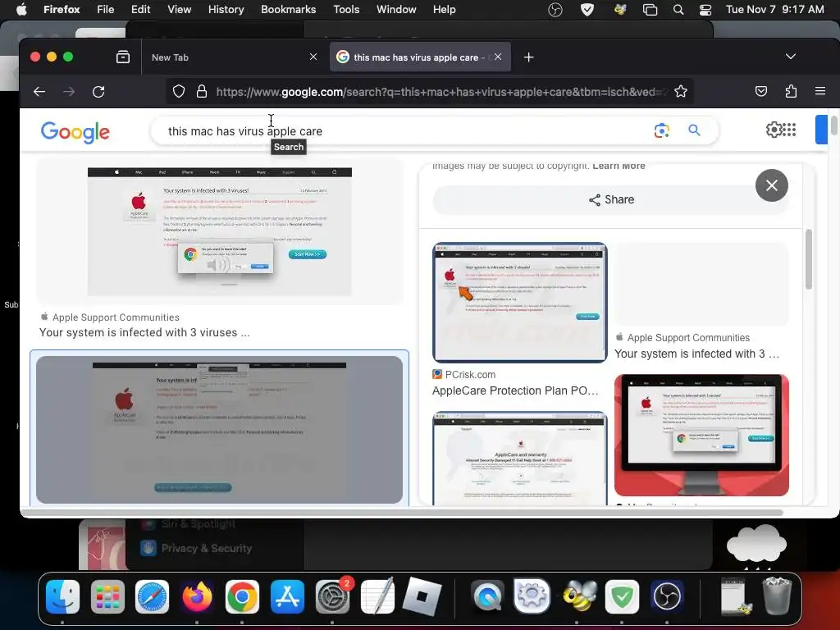Open the PCrisk thumbnail with orange arrow
Viewport: 840px width, 630px height.
click(x=519, y=303)
